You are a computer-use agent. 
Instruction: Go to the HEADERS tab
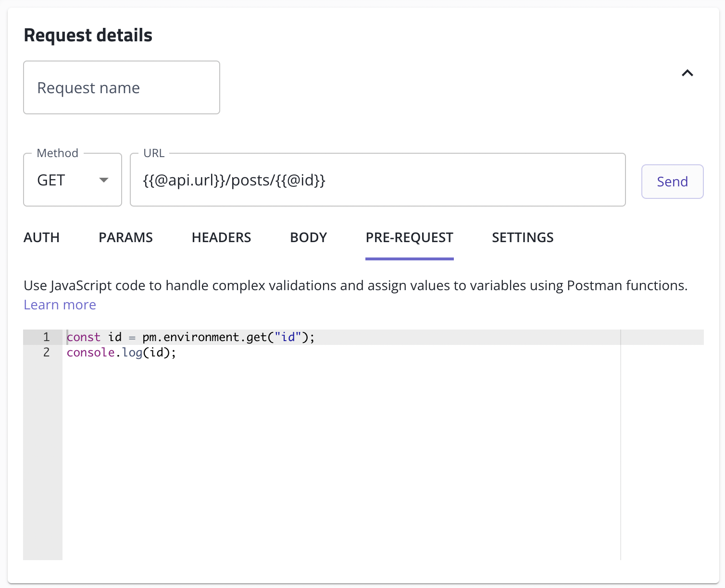point(221,237)
